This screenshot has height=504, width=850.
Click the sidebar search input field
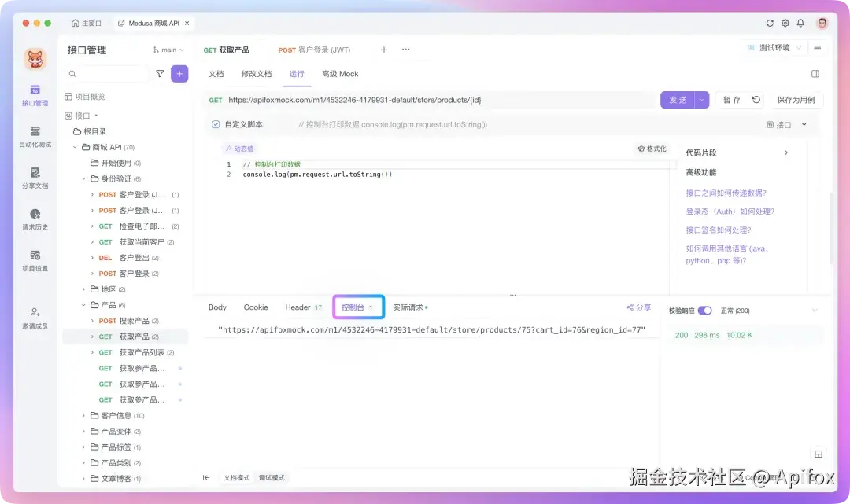(107, 74)
